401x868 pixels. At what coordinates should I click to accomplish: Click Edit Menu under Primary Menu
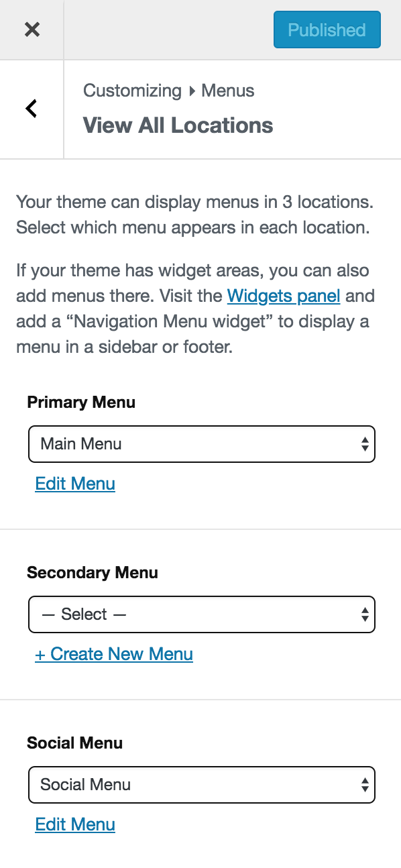75,483
